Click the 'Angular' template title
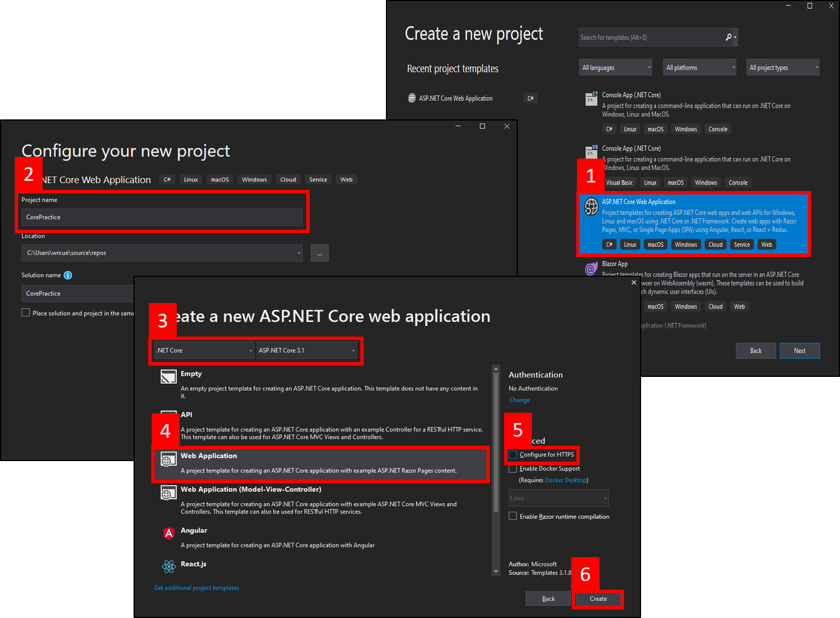 194,530
